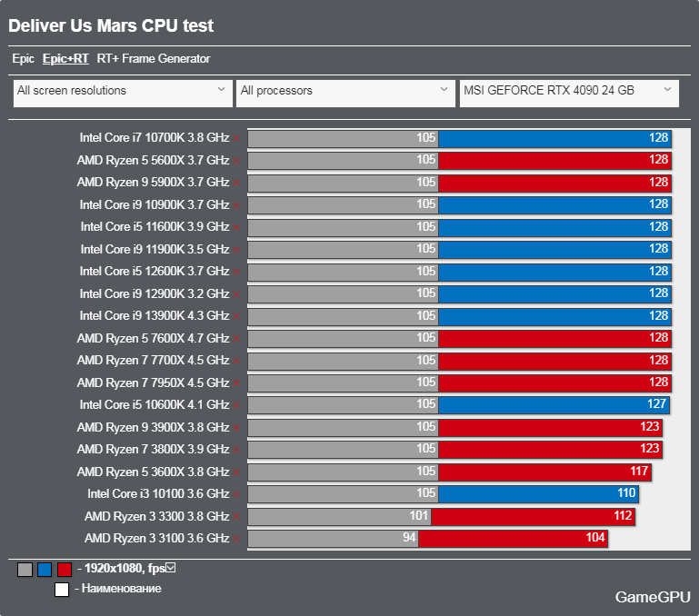Screen dimensions: 699x616
Task: Remove Intel Core i5 12600K row via red X
Action: 236,272
